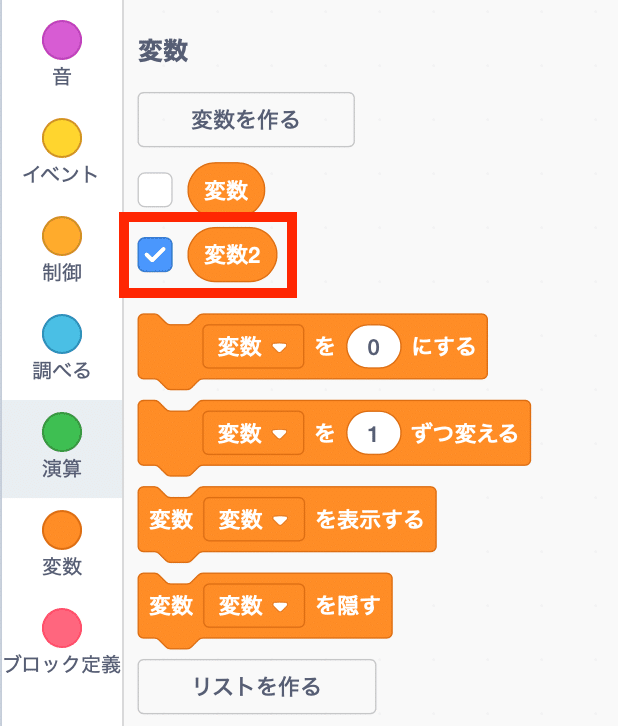Select the orange 制御 control category
The width and height of the screenshot is (618, 726).
62,250
